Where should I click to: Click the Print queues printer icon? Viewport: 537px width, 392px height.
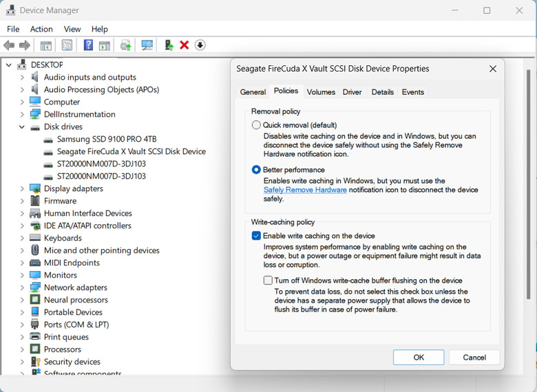35,336
